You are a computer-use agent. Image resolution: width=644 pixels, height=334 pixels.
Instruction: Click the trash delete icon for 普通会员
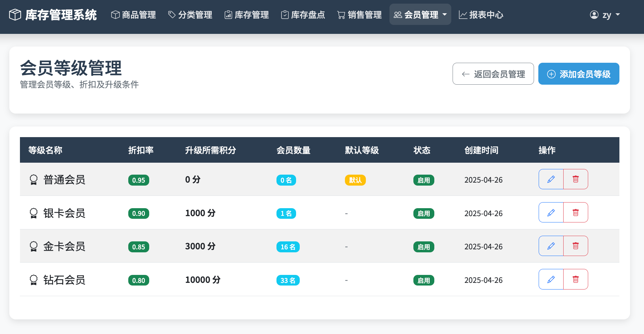tap(576, 179)
